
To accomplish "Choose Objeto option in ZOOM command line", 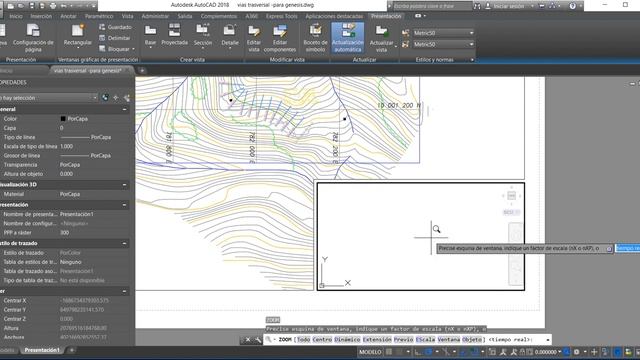I will pos(471,340).
